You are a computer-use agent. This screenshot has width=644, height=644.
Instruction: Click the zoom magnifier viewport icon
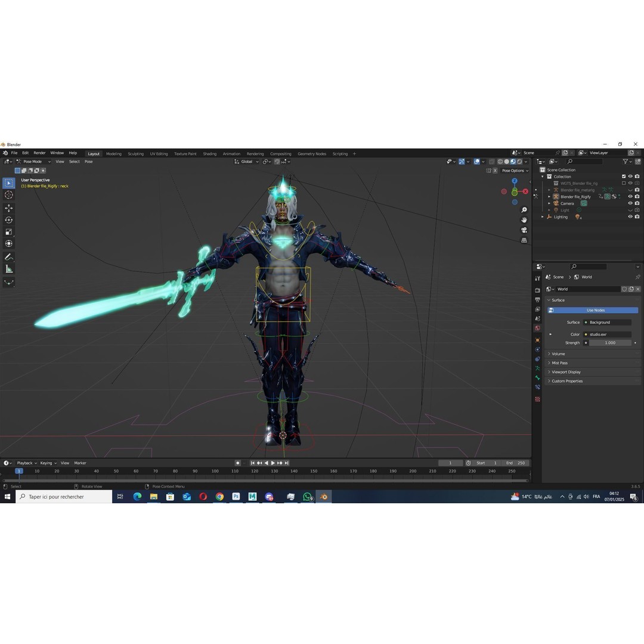[x=524, y=210]
